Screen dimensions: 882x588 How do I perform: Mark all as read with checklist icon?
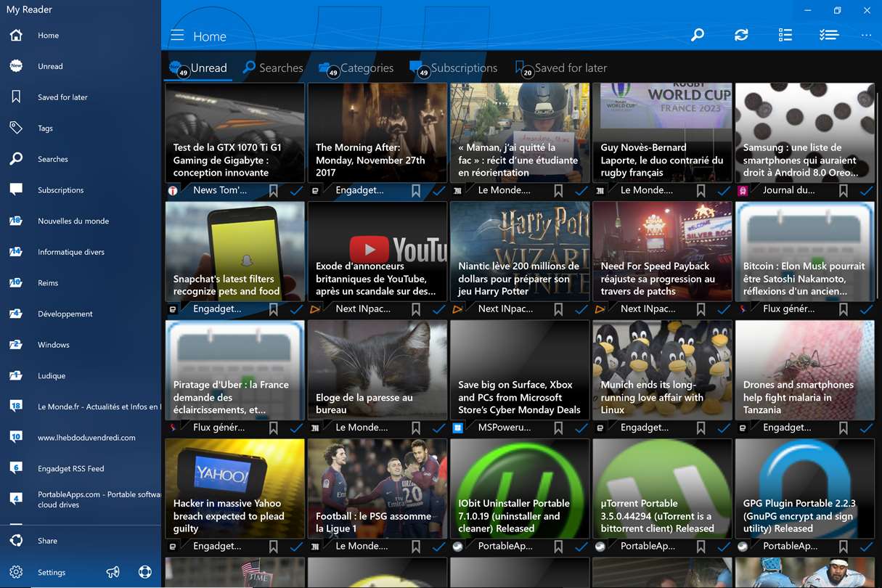point(828,35)
